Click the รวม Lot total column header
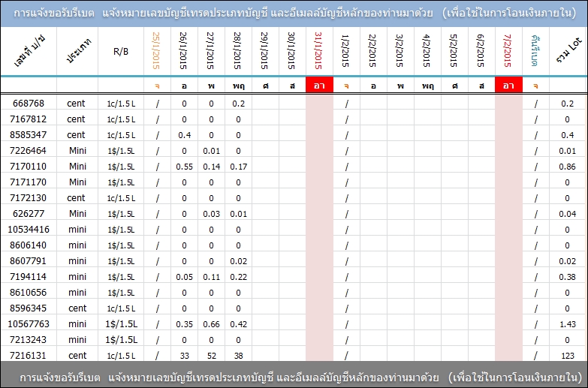588x388 pixels. (568, 50)
